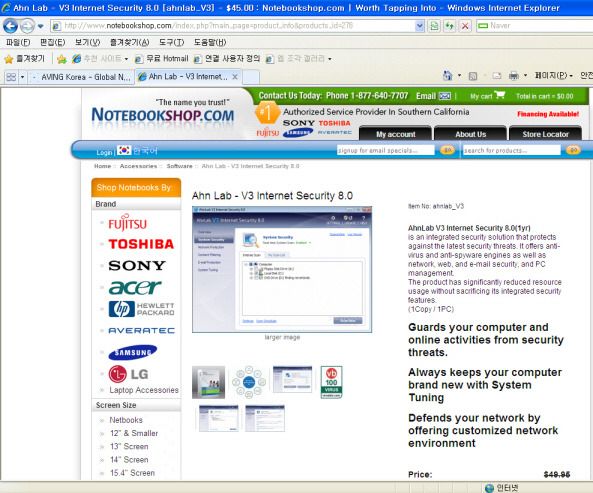
Task: Click the Email envelope icon
Action: click(445, 96)
